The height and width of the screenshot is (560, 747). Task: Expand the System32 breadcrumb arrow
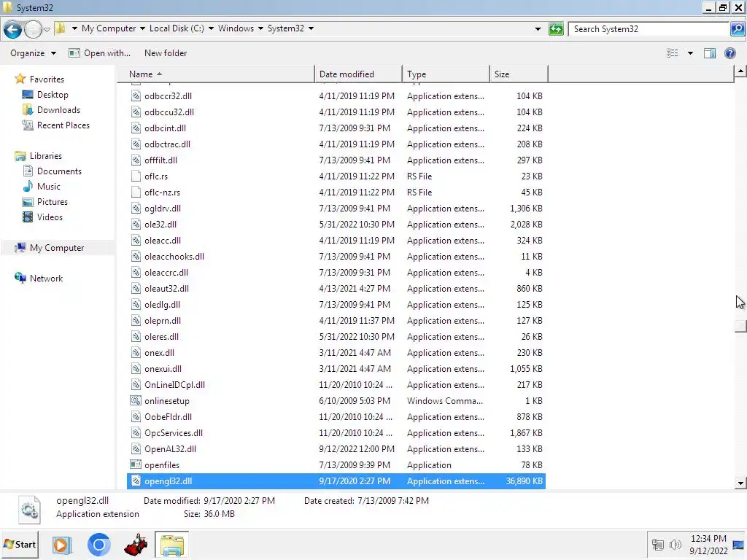311,28
